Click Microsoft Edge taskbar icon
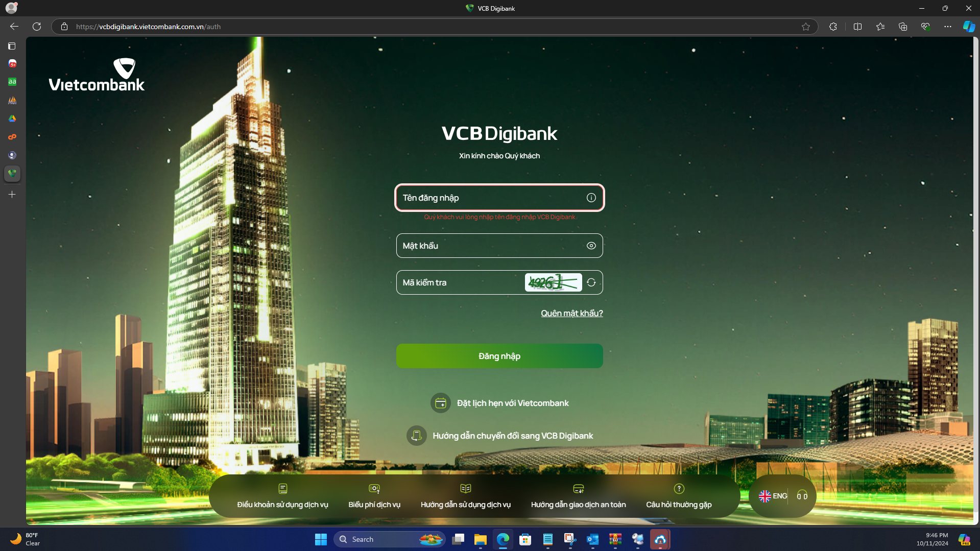980x551 pixels. [x=503, y=539]
